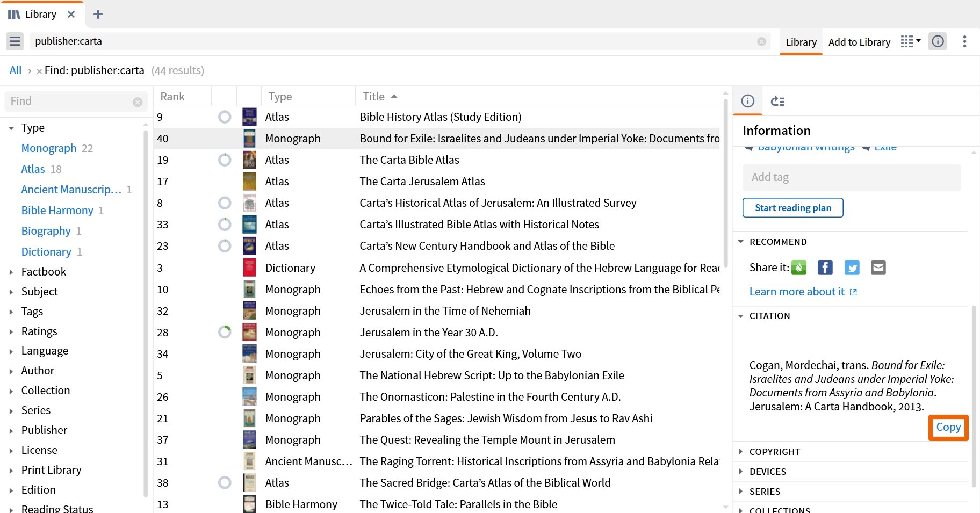The image size is (980, 513).
Task: Share on Facebook
Action: (825, 268)
